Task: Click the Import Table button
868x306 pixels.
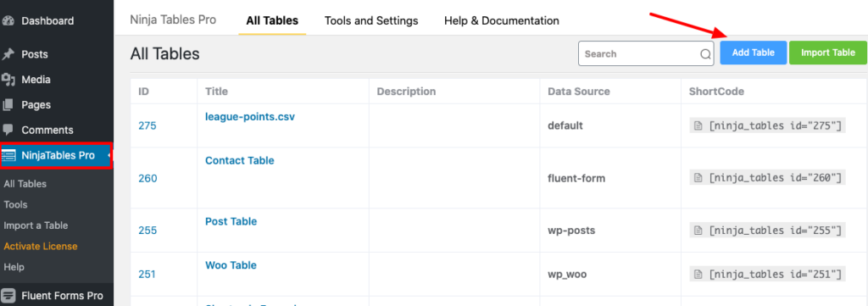Action: click(x=828, y=53)
